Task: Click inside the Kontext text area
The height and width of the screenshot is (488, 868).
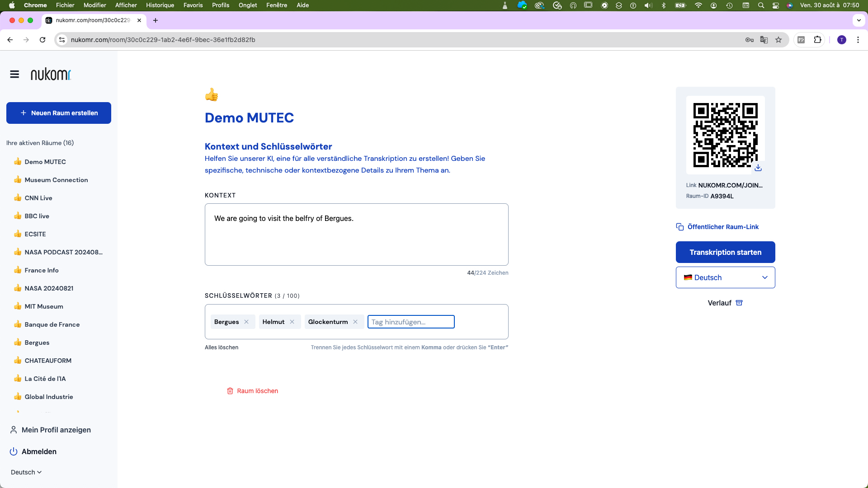Action: coord(356,235)
